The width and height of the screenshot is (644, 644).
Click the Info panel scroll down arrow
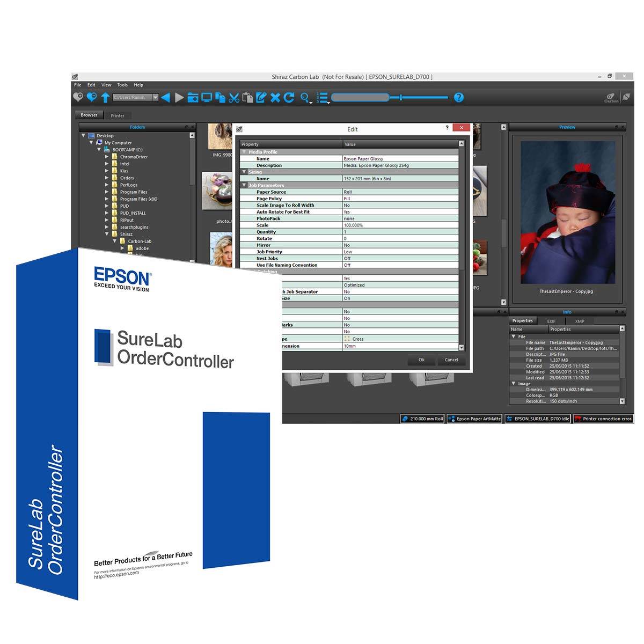tap(622, 401)
